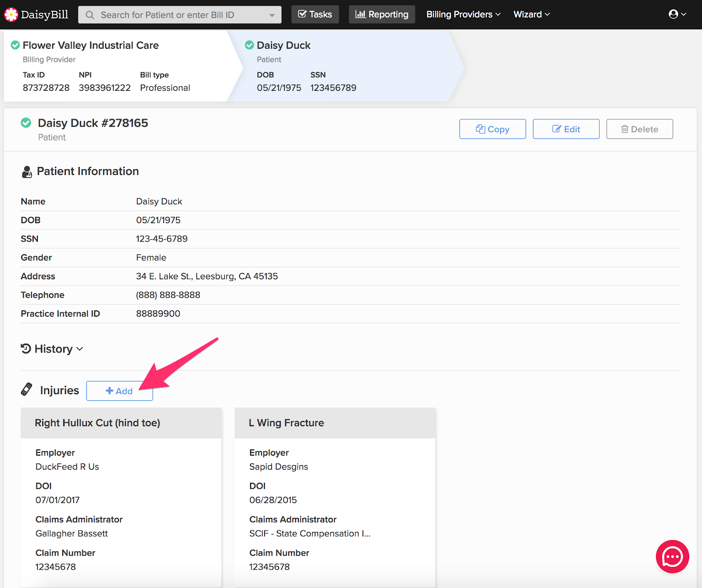
Task: Click the green checkmark beside Daisy Duck #278165
Action: click(26, 123)
